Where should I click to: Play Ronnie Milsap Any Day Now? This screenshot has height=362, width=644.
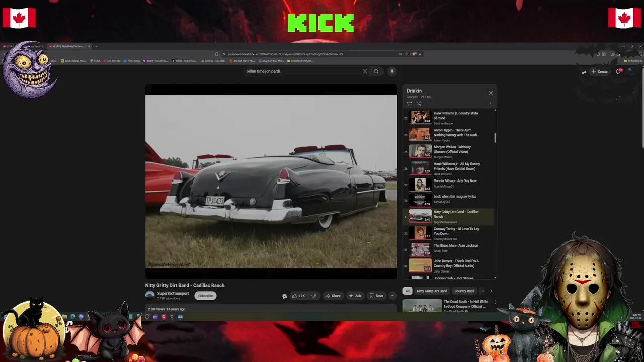click(x=449, y=184)
